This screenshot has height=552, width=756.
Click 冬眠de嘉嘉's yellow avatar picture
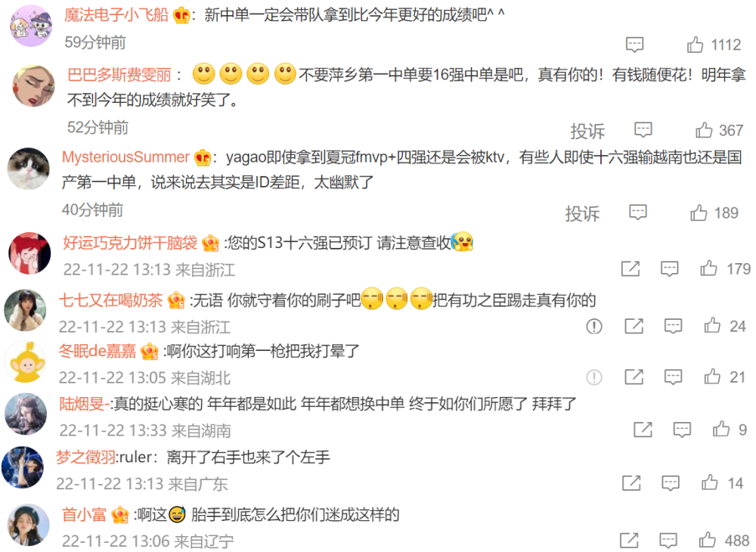[25, 362]
